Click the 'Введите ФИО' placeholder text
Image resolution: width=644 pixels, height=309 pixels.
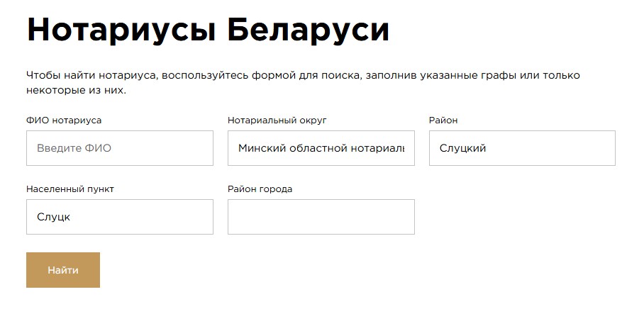coord(74,149)
